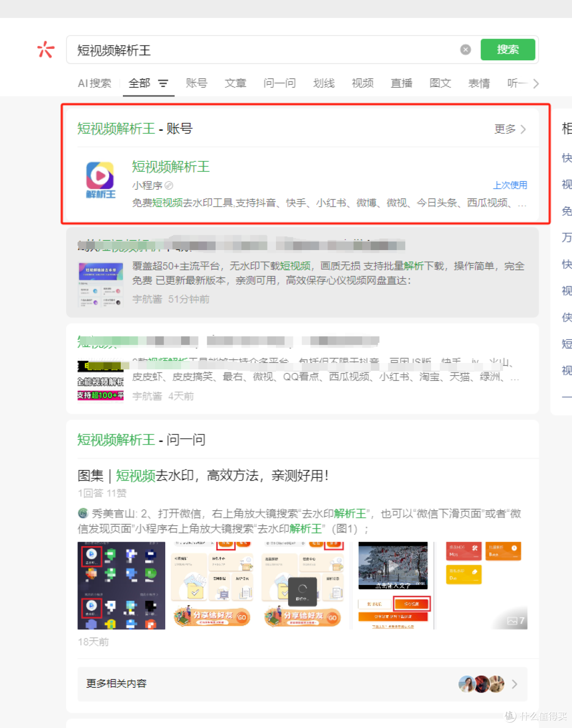Click the 秀美官山 author avatar icon
The width and height of the screenshot is (572, 728).
[x=83, y=513]
